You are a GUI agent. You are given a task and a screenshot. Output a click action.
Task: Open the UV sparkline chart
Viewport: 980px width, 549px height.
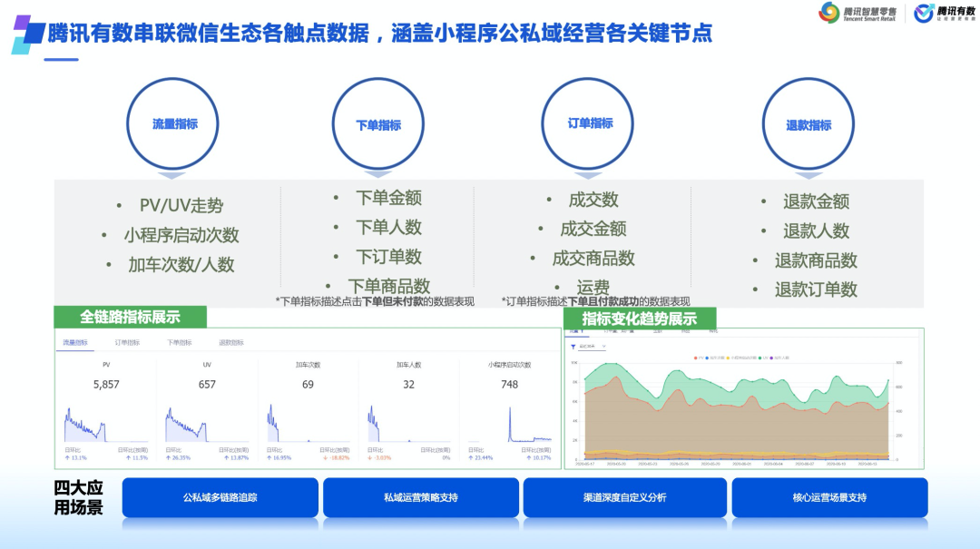point(207,424)
